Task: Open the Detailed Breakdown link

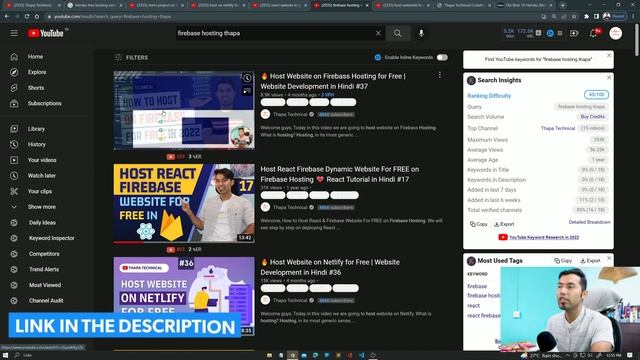Action: (x=589, y=222)
